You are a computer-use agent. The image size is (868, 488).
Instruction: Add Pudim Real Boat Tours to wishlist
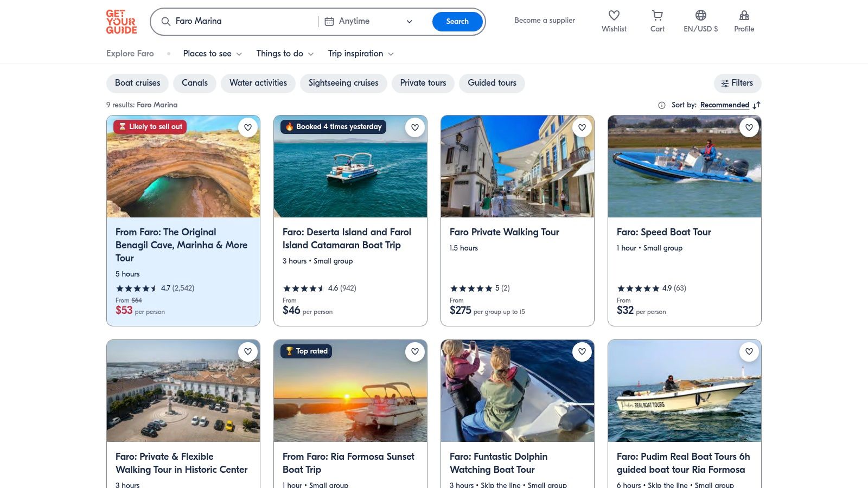point(749,351)
